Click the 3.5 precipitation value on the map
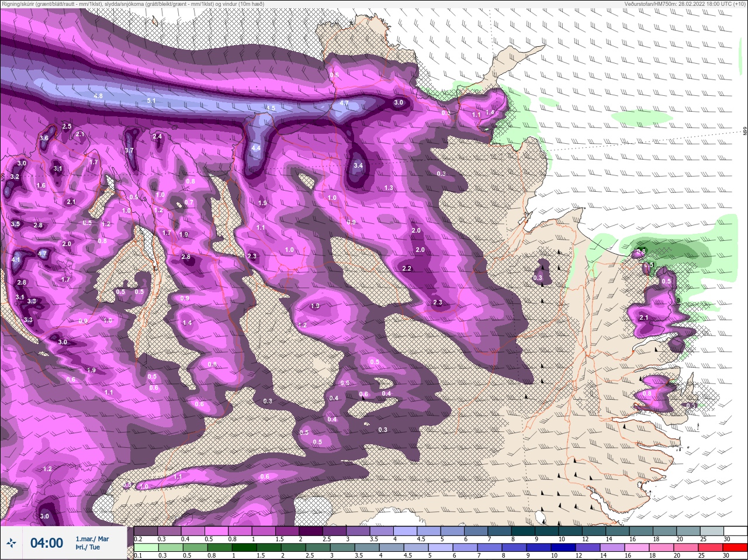 point(15,224)
